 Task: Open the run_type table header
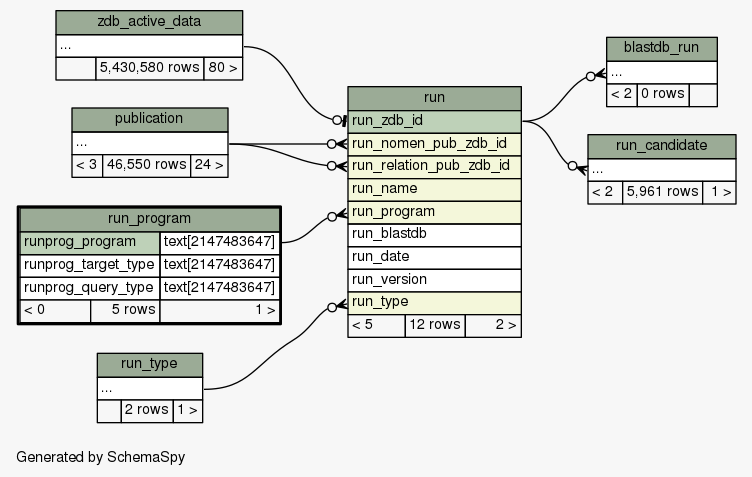pyautogui.click(x=149, y=363)
